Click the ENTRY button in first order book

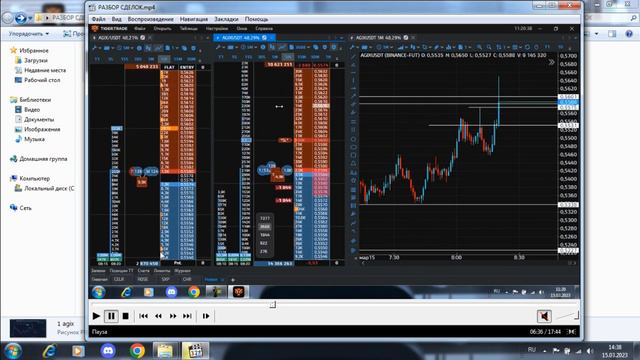[187, 67]
